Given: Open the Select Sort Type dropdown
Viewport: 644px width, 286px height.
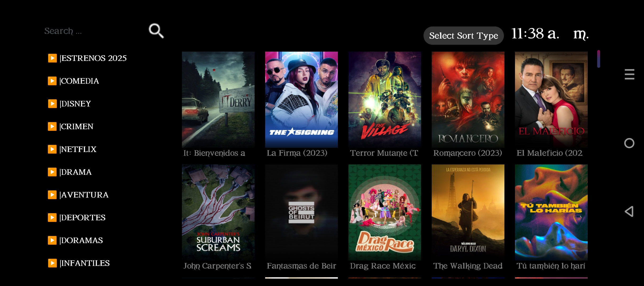Looking at the screenshot, I should [463, 35].
